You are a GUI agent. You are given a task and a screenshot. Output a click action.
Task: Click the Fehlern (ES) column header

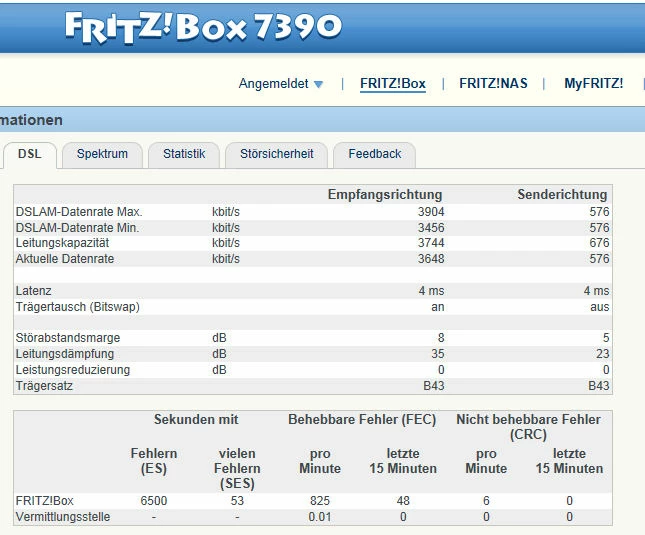(x=154, y=461)
